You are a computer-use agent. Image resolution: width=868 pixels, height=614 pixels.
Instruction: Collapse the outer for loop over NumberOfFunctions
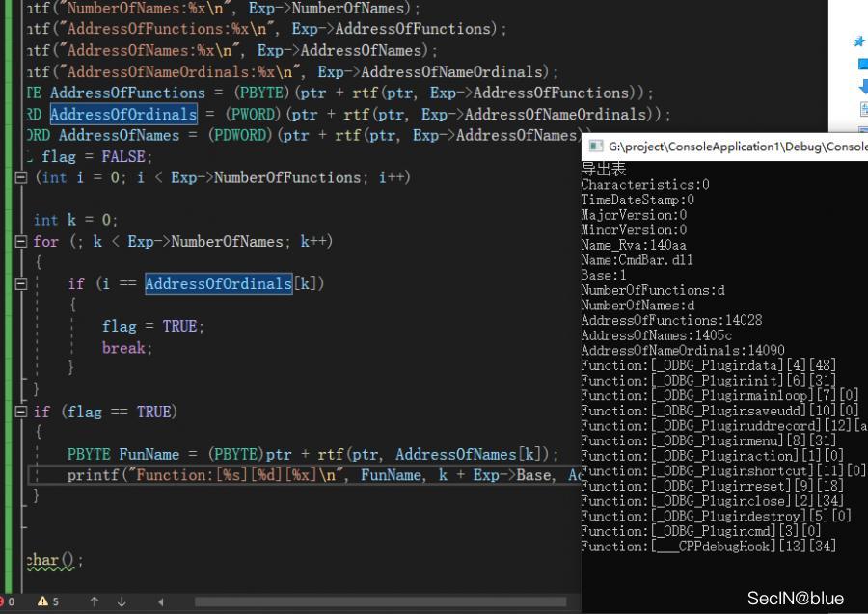coord(21,177)
